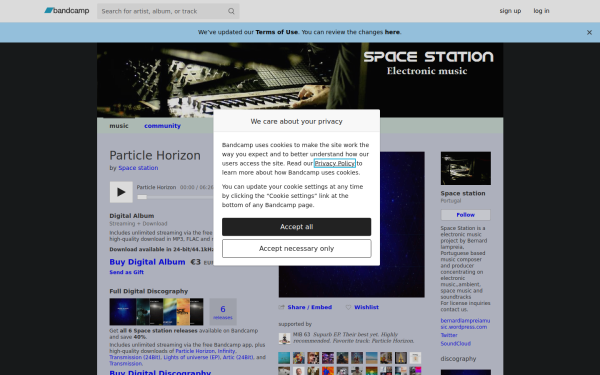Click the Bandcamp logo
This screenshot has height=375, width=600.
pos(67,11)
